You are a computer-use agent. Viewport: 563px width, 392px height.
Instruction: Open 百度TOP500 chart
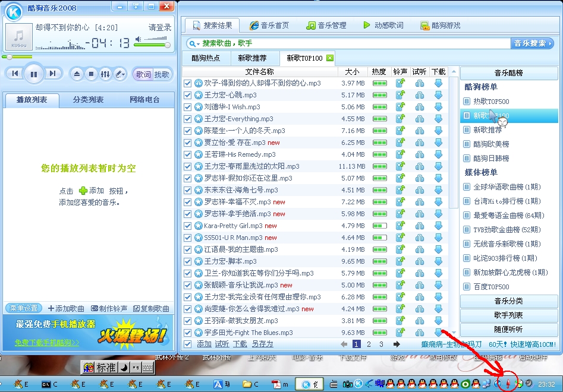[491, 287]
